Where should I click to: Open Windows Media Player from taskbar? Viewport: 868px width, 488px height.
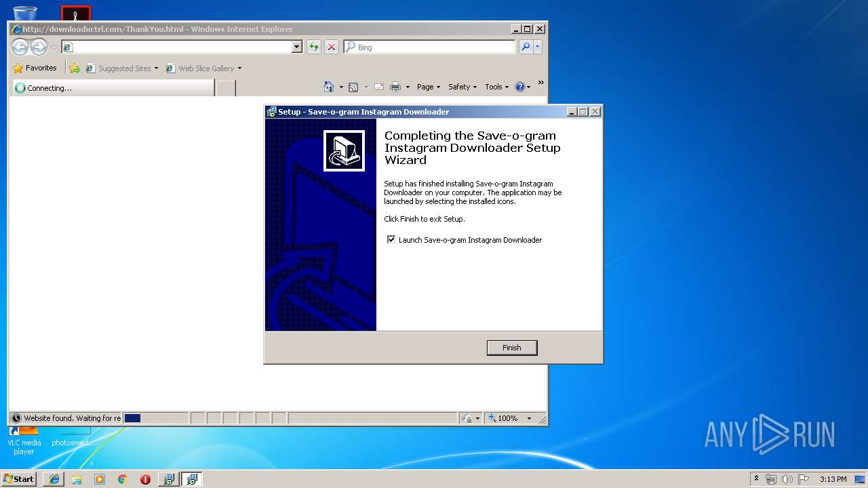pos(100,479)
